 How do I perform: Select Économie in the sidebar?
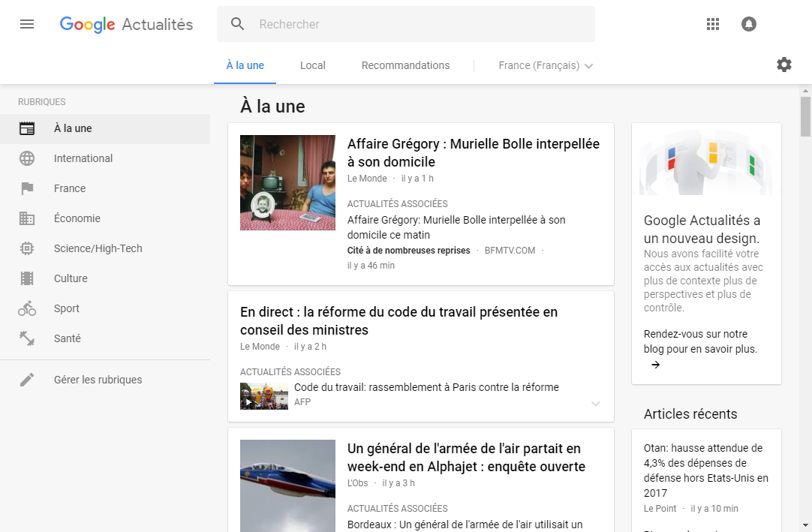[x=105, y=218]
